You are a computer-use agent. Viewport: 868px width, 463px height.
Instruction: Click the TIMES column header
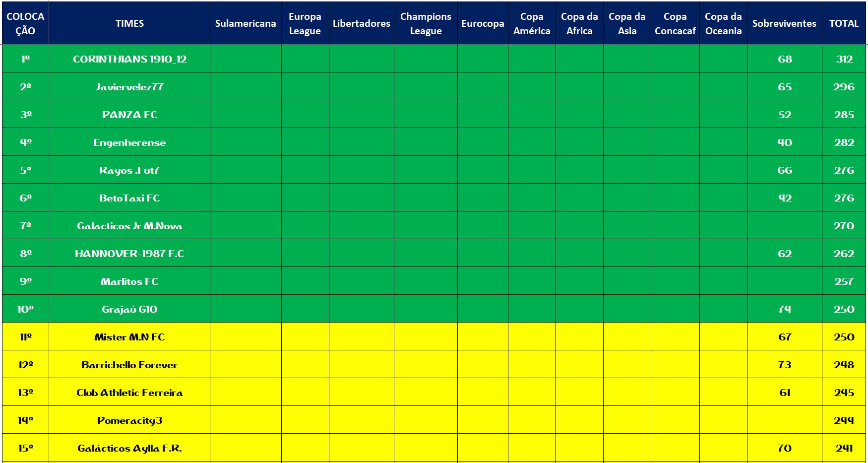[129, 23]
